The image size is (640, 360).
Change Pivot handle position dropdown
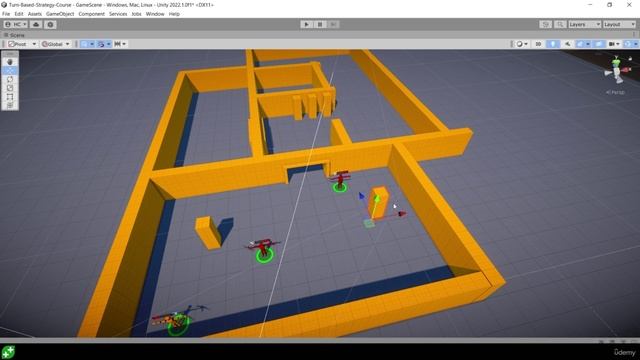click(22, 44)
